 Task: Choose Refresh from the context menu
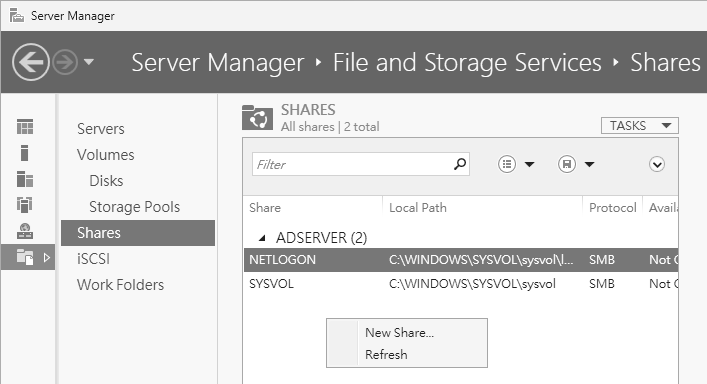tap(386, 355)
